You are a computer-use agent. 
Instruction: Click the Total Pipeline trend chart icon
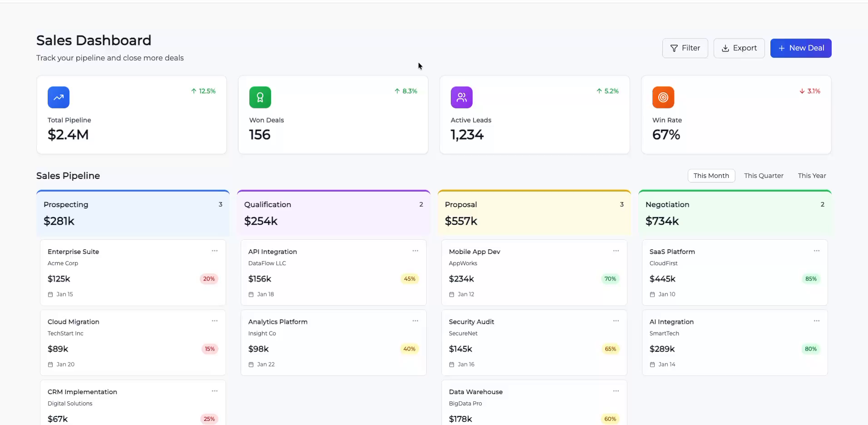tap(58, 97)
